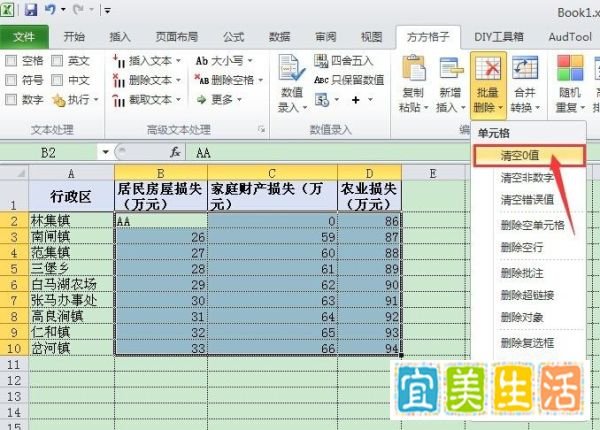Image resolution: width=600 pixels, height=430 pixels.
Task: Choose 清空错误值 from the menu
Action: click(x=529, y=199)
